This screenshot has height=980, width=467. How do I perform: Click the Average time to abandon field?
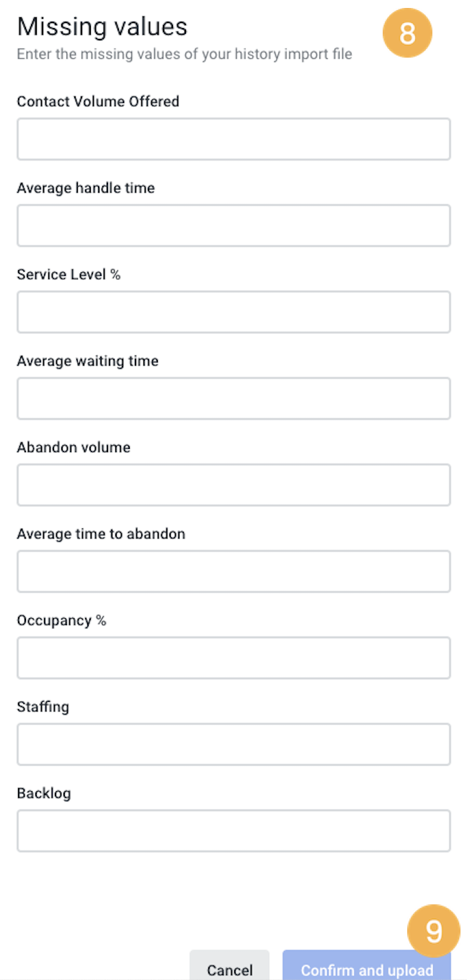[x=233, y=571]
